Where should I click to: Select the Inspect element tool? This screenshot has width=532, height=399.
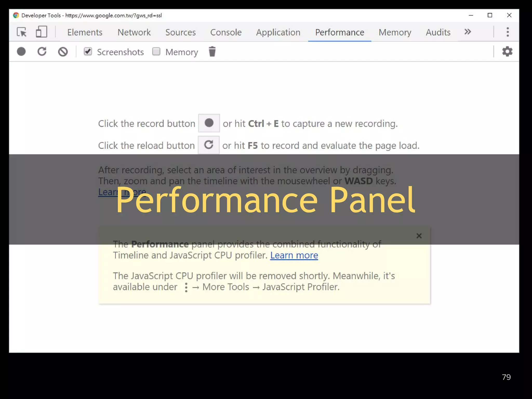click(22, 32)
